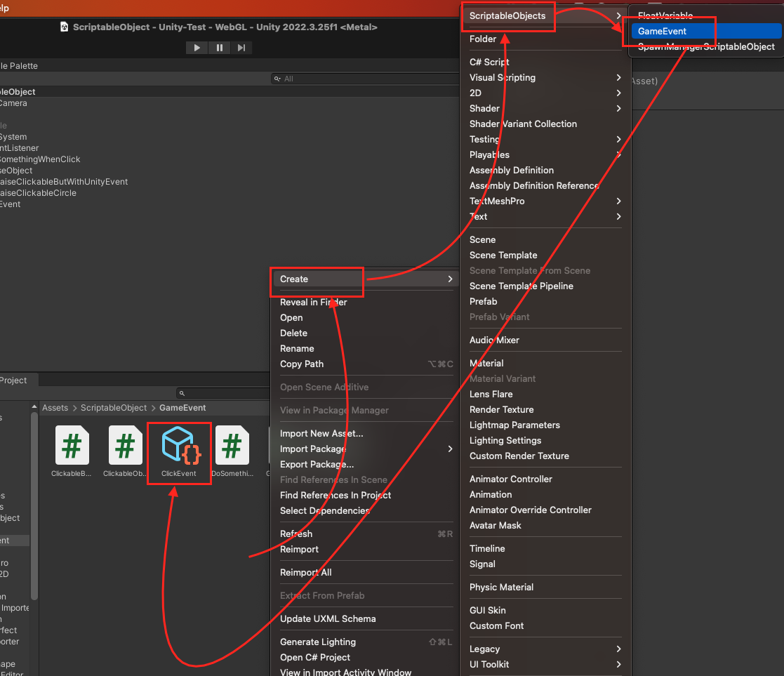Create a Timeline asset

click(x=545, y=548)
